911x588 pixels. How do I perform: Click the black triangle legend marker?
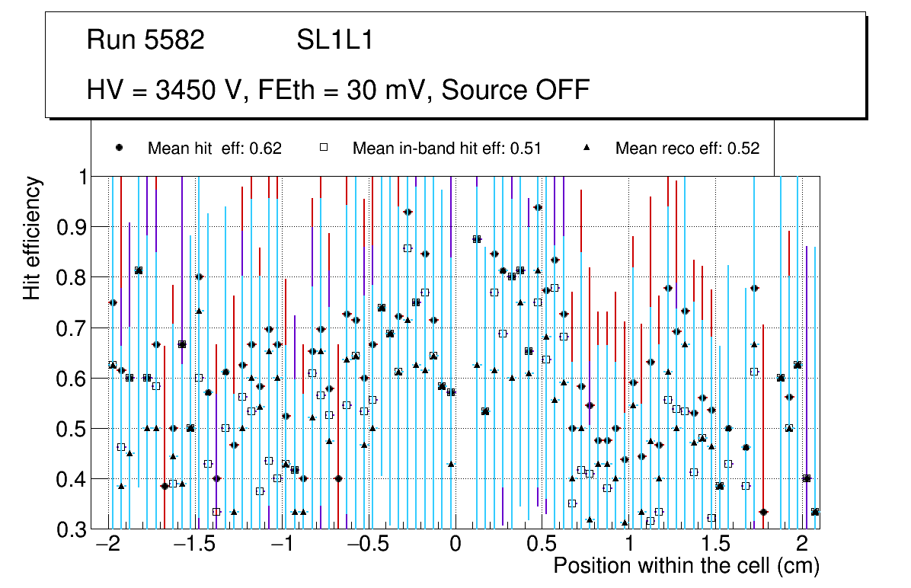pos(587,148)
